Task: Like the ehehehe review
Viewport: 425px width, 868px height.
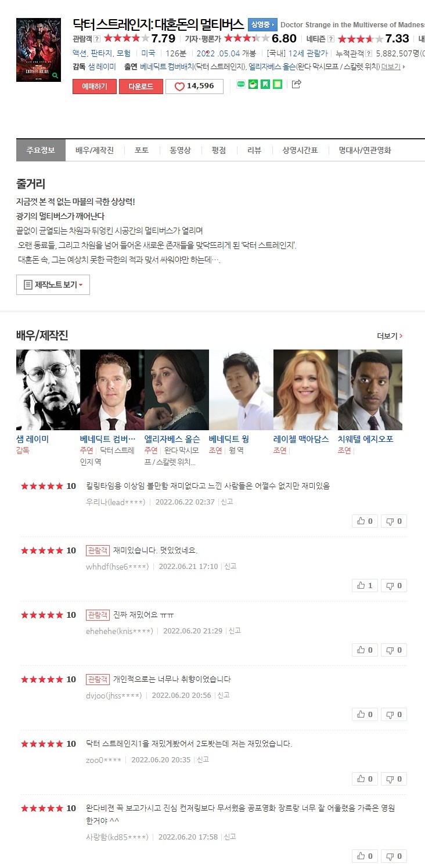Action: click(365, 650)
